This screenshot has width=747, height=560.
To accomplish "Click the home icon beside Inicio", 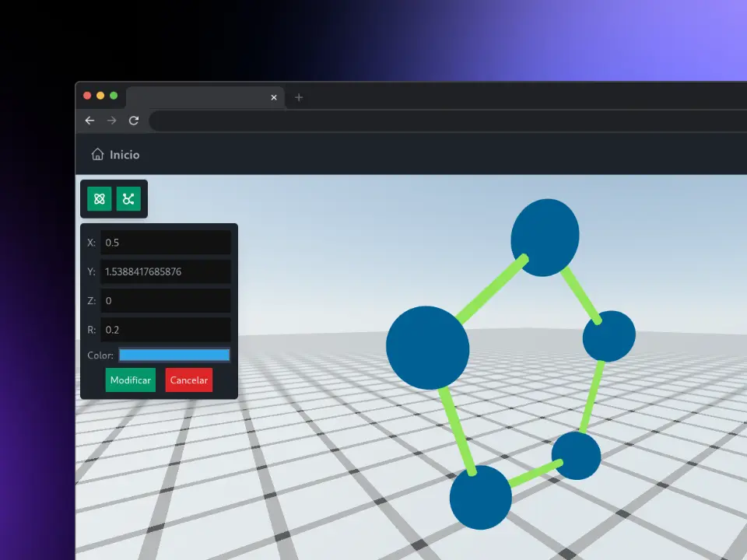I will 97,155.
